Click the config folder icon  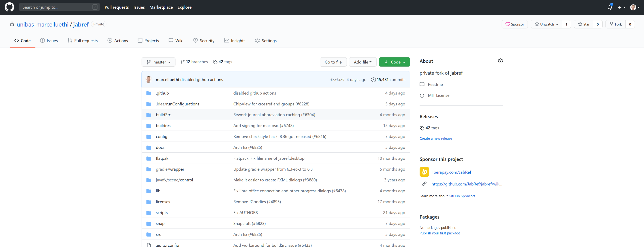(149, 137)
